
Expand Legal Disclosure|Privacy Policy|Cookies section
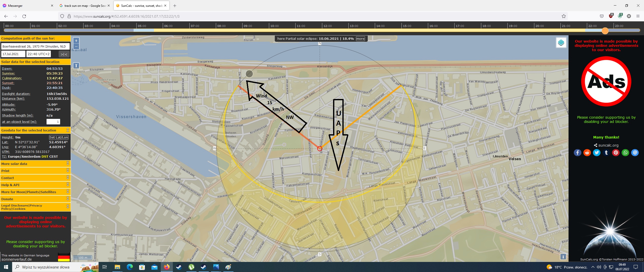click(x=35, y=207)
